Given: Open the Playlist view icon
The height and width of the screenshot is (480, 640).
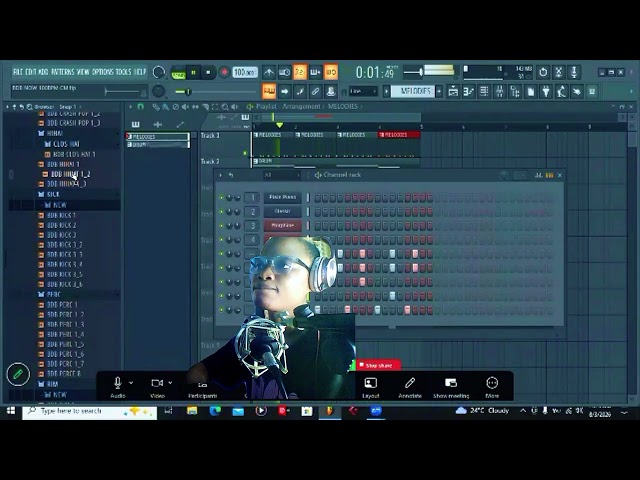Looking at the screenshot, I should (x=453, y=91).
